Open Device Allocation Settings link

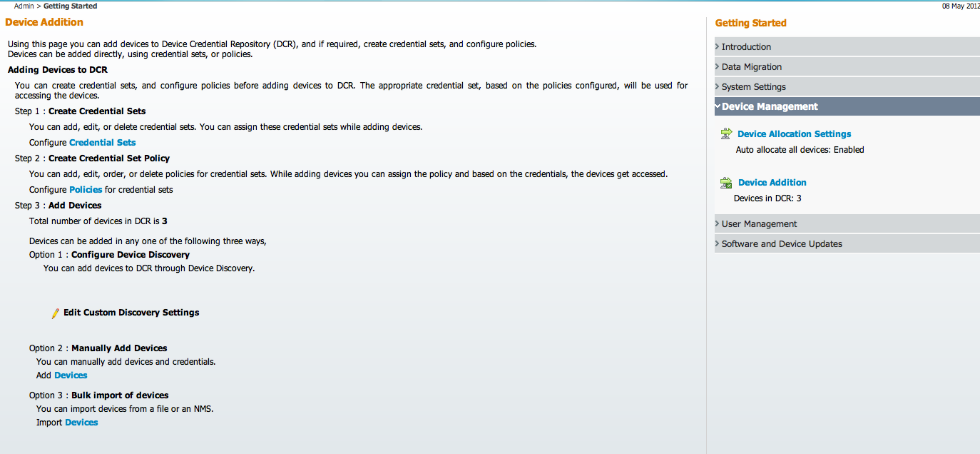pos(794,134)
